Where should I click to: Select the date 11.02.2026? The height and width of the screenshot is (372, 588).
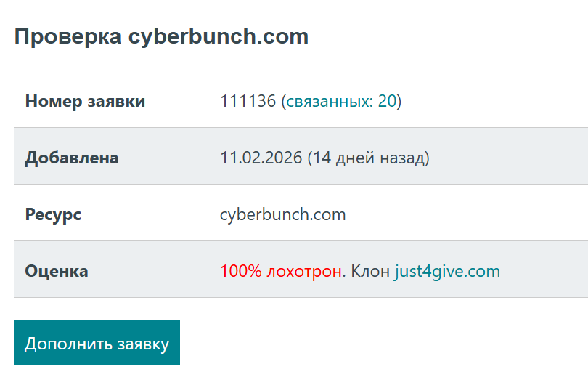261,158
